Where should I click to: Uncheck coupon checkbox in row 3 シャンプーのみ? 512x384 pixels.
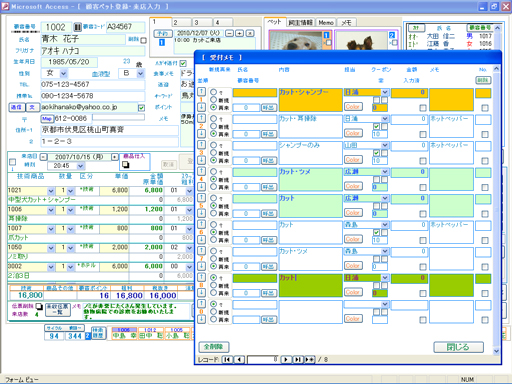click(376, 153)
